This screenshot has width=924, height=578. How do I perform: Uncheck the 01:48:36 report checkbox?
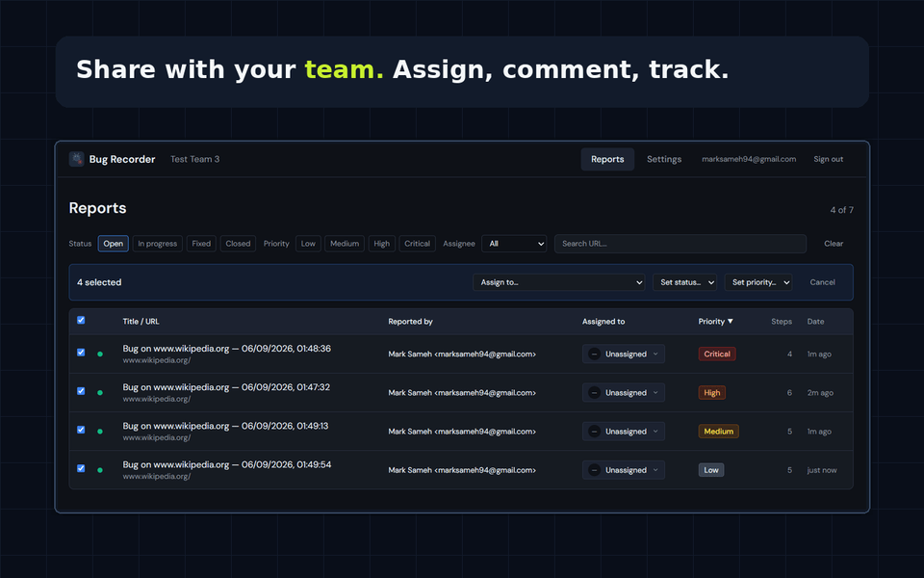click(x=81, y=353)
